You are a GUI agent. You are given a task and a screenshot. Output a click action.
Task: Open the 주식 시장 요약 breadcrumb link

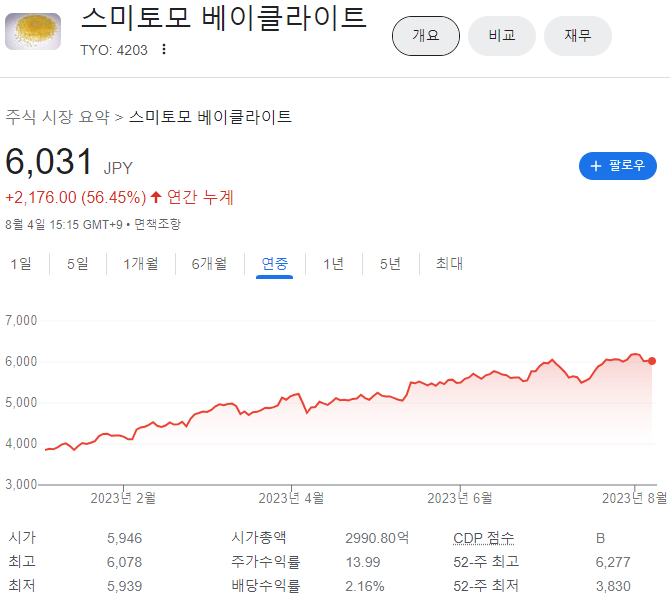pos(57,117)
